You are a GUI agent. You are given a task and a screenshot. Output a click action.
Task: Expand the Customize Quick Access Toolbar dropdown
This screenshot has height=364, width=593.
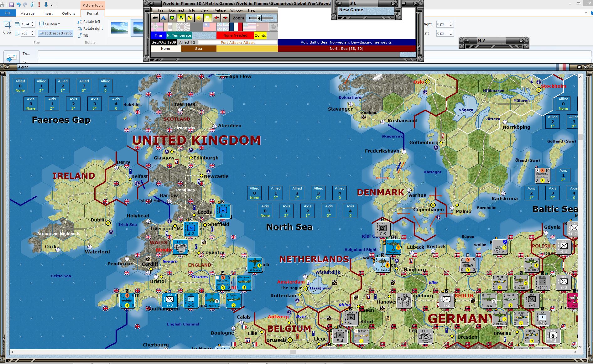(52, 5)
